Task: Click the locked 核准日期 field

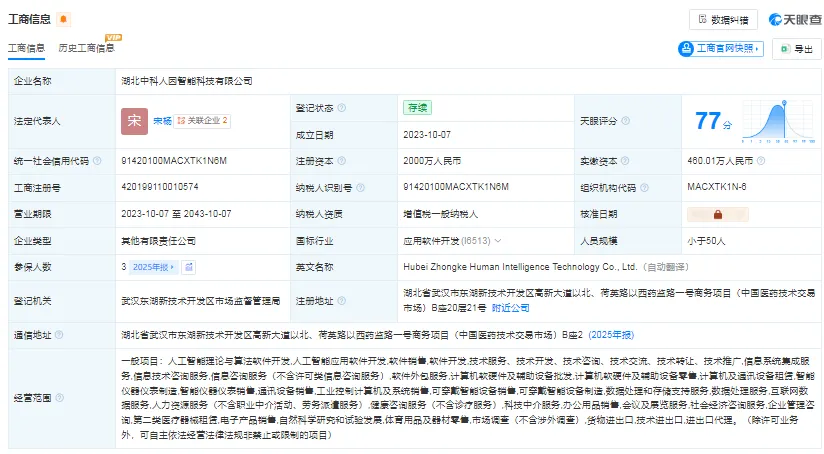Action: point(717,214)
